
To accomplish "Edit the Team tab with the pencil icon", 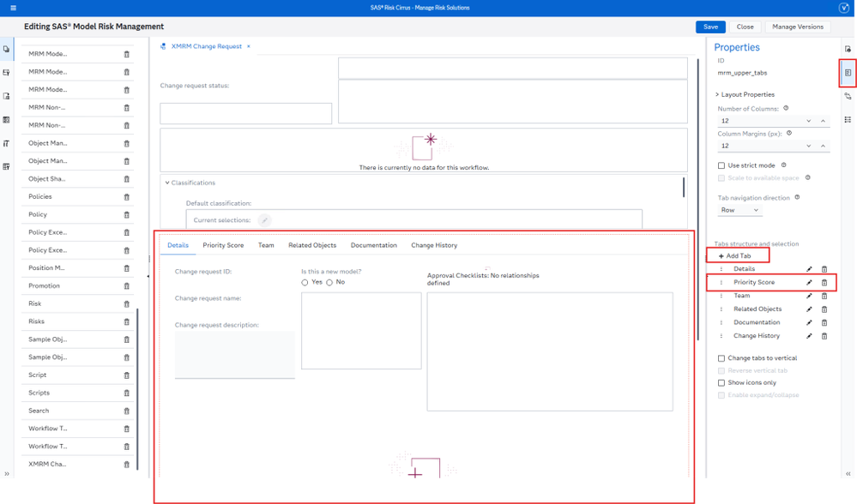I will pos(809,296).
